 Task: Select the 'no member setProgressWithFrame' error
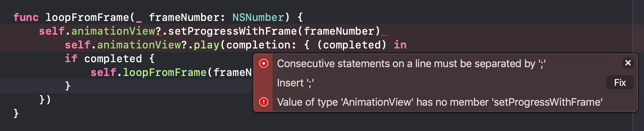(440, 102)
